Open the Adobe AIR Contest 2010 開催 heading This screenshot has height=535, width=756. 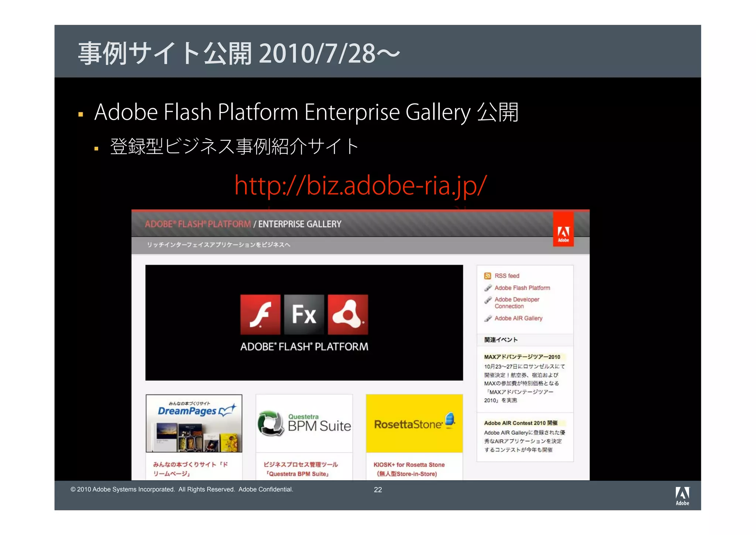521,423
